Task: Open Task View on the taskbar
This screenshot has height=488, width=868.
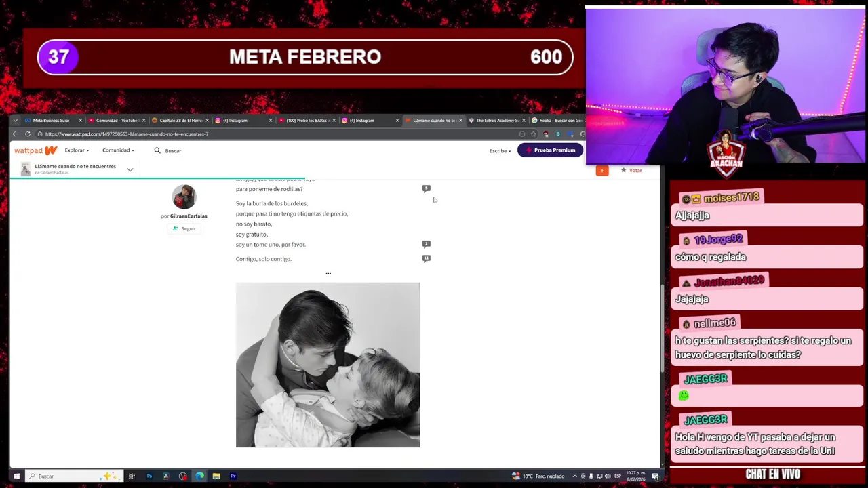Action: pyautogui.click(x=132, y=476)
